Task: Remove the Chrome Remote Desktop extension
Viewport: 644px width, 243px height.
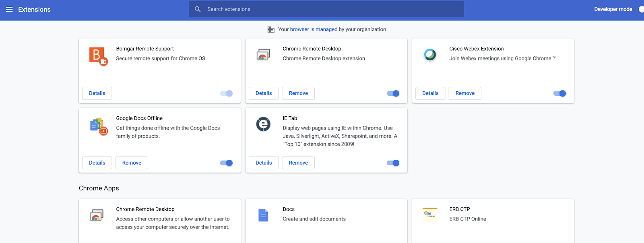Action: 298,93
